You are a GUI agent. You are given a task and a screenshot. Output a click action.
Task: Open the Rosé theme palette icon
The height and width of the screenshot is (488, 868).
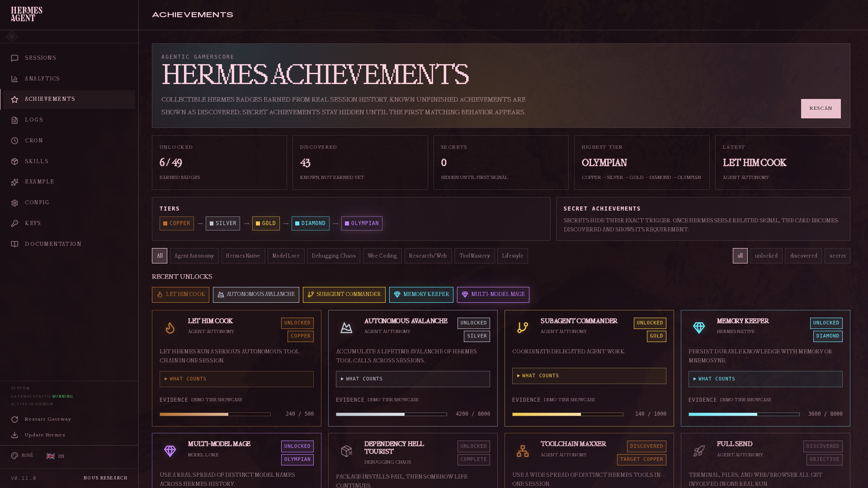point(14,456)
